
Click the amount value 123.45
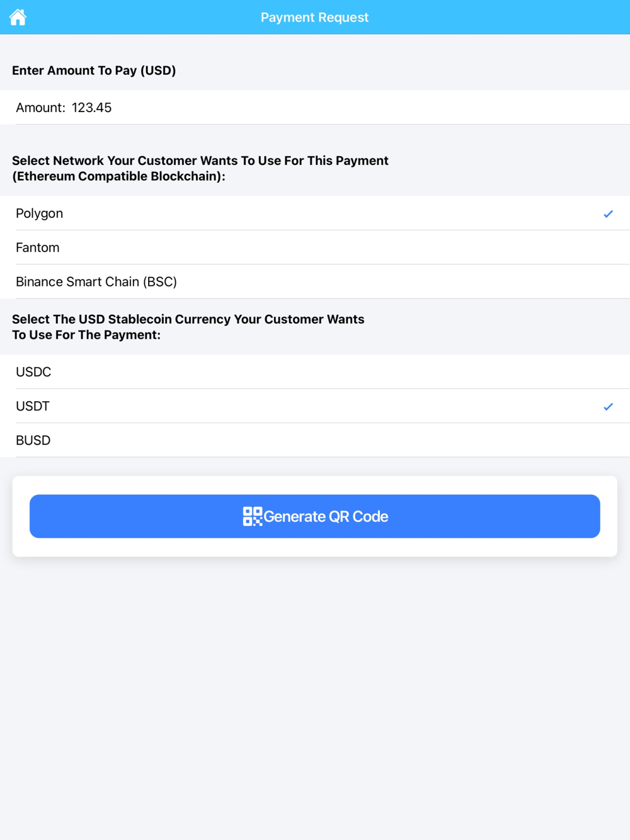coord(91,108)
